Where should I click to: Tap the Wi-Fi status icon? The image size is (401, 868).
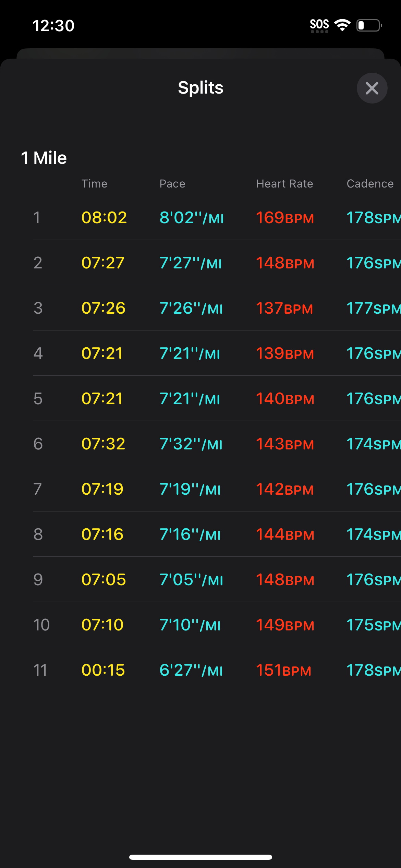(342, 25)
